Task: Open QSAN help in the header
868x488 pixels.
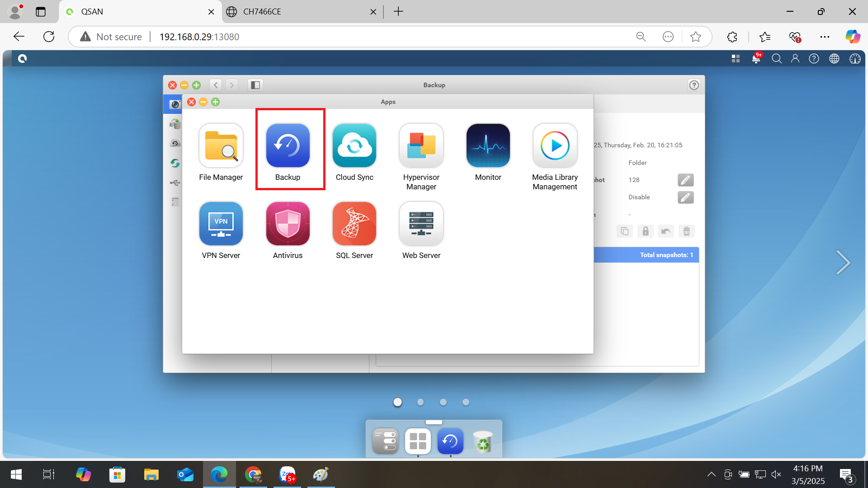Action: [814, 58]
